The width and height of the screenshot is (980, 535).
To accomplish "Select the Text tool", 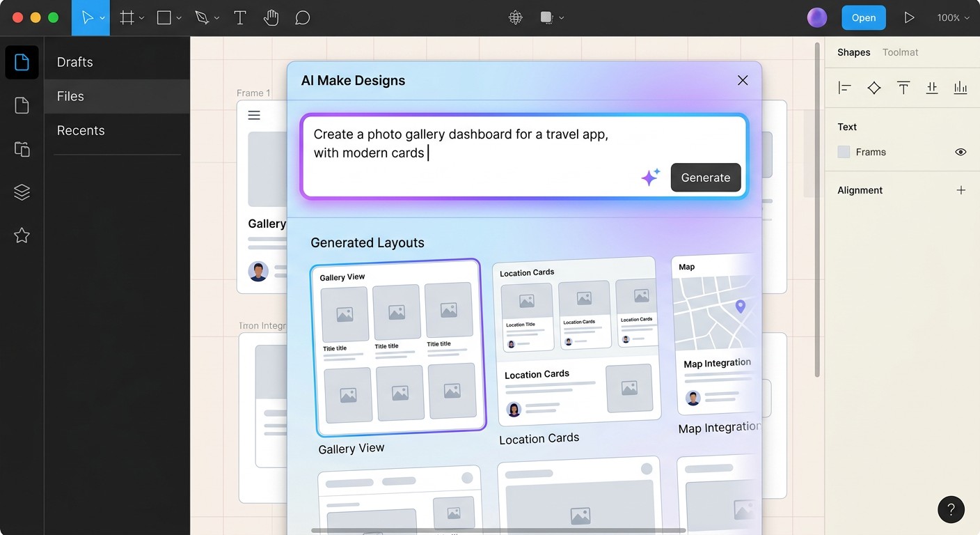I will pyautogui.click(x=240, y=17).
